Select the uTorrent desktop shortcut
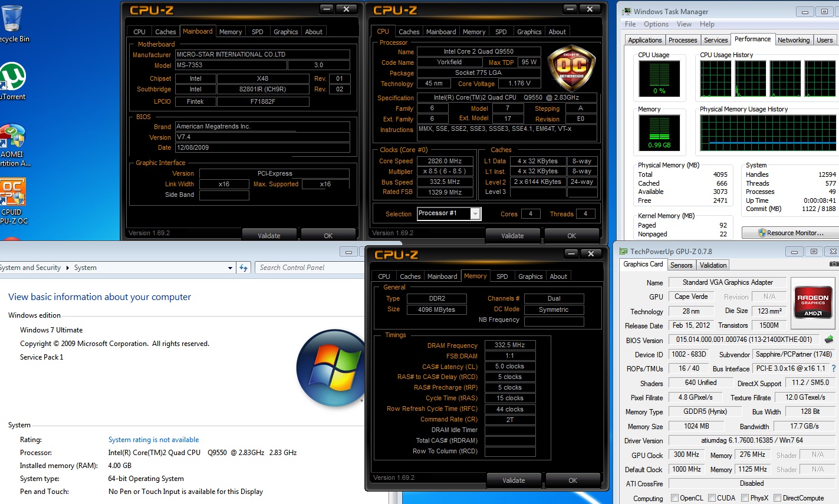Image resolution: width=839 pixels, height=504 pixels. click(x=12, y=81)
